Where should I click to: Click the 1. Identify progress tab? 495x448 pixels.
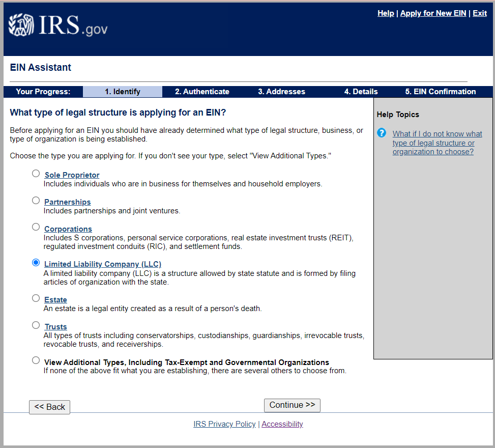coord(122,92)
